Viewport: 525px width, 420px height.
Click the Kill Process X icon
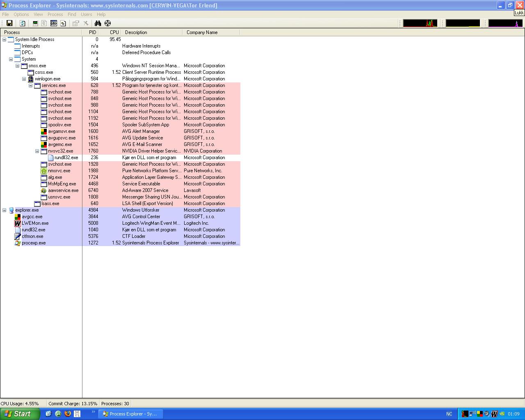point(86,23)
